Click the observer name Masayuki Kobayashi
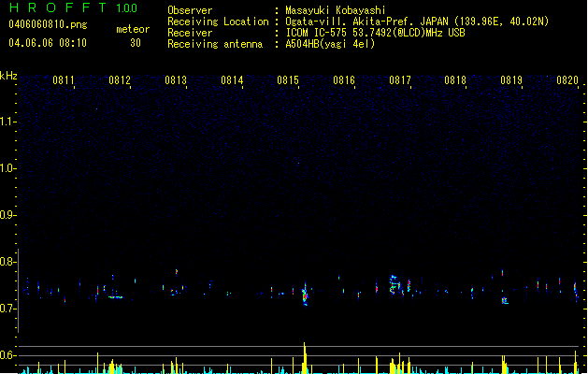The width and height of the screenshot is (588, 374). coord(336,10)
